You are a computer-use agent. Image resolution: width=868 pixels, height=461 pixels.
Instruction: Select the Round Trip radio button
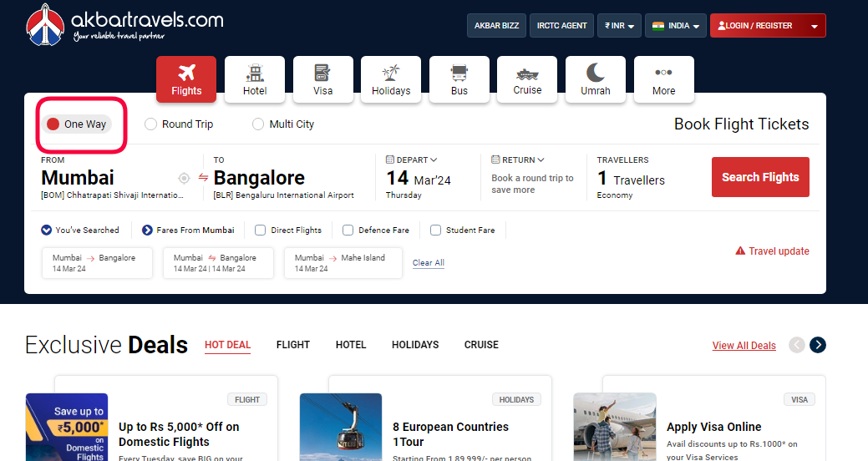[150, 124]
